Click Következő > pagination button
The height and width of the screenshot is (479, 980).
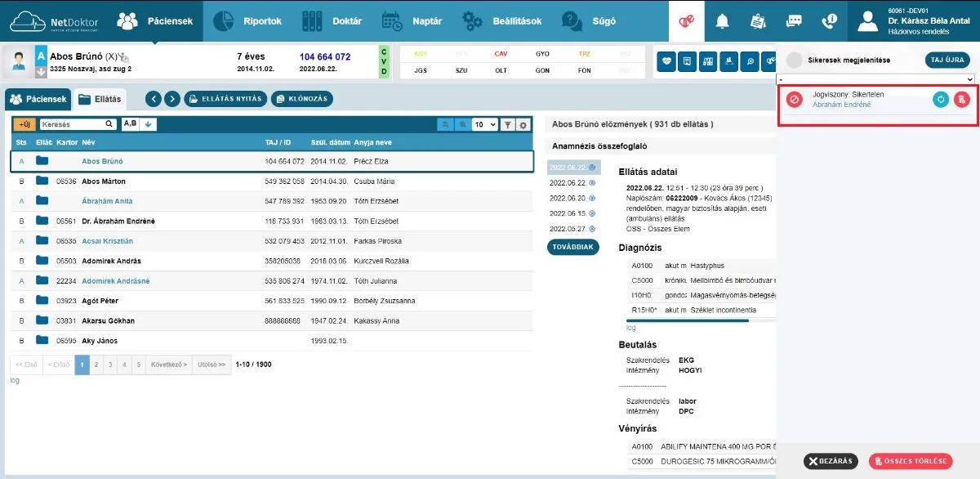point(167,364)
